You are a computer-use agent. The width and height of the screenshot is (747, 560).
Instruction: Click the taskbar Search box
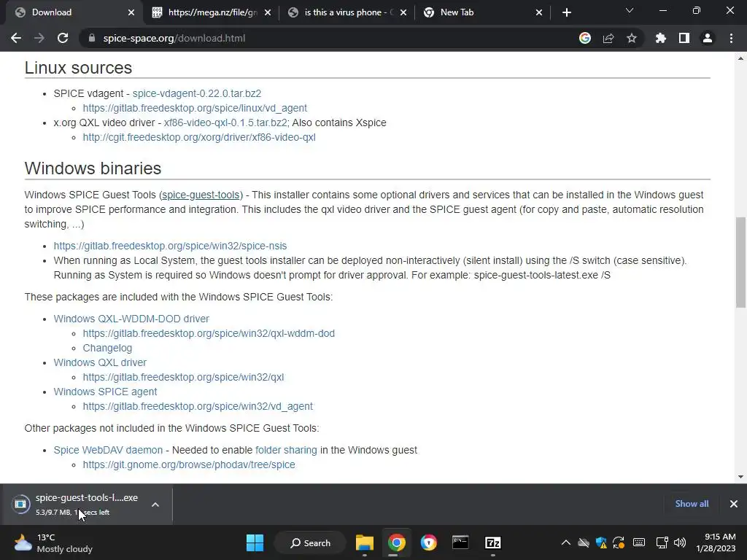tap(311, 542)
